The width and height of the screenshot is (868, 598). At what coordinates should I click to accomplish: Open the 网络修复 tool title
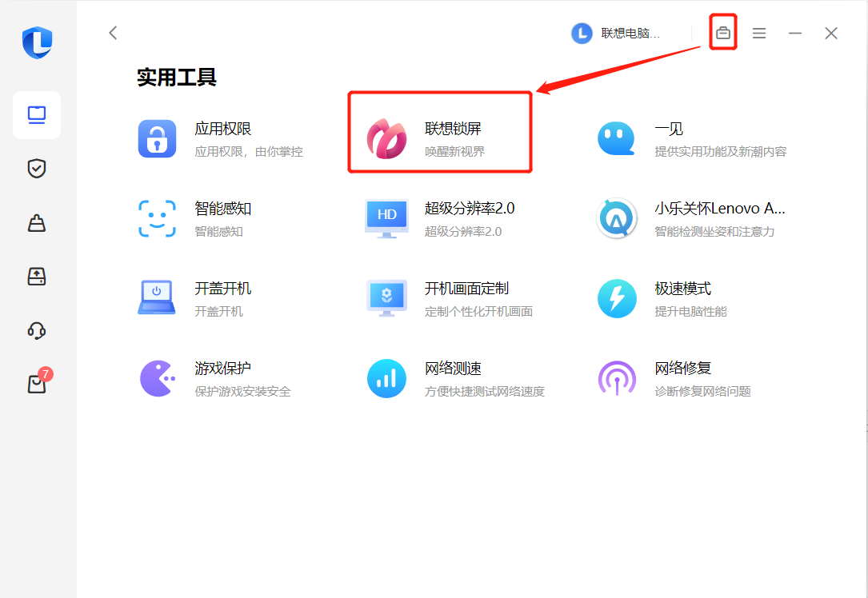coord(683,369)
